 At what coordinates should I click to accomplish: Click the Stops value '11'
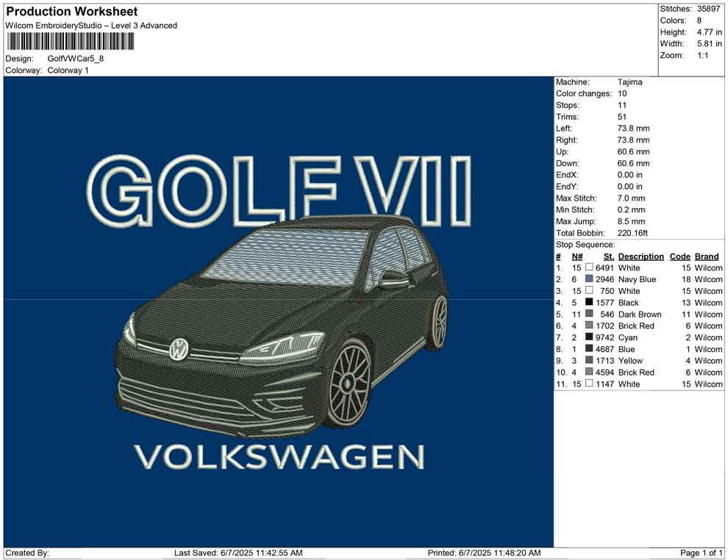click(x=622, y=105)
